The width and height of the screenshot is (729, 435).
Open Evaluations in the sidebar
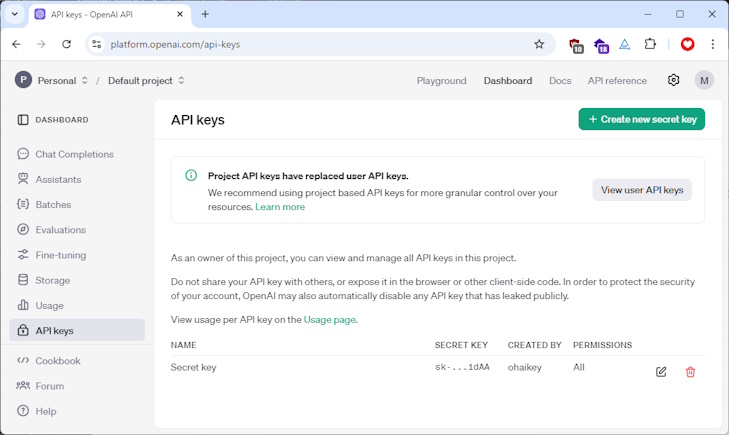click(x=60, y=230)
